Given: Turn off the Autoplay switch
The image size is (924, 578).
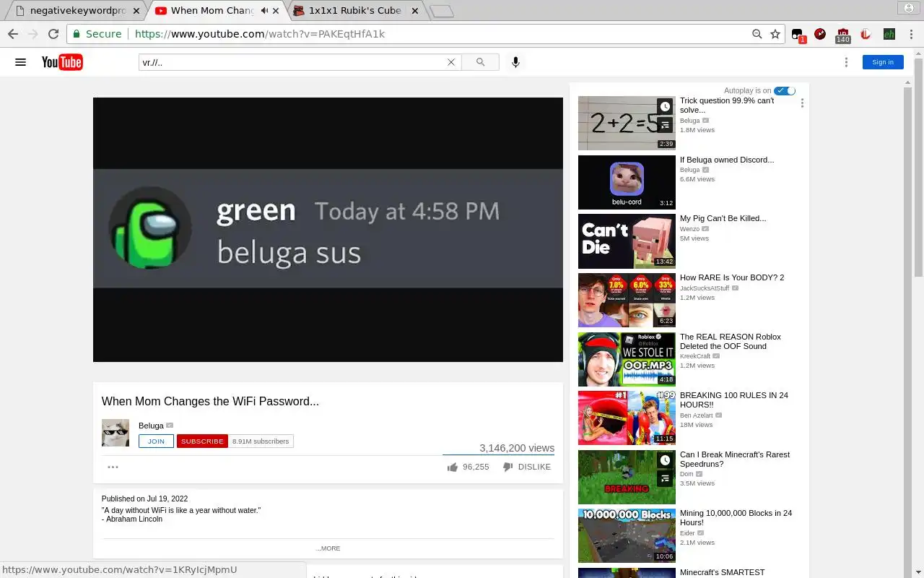Looking at the screenshot, I should coord(785,90).
